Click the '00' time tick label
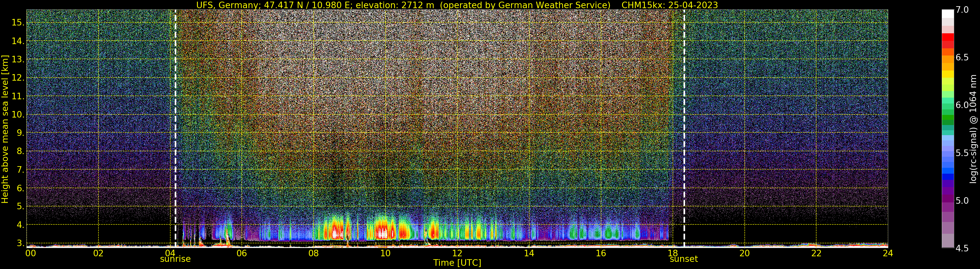Screen dimensions: 980x269 30,253
